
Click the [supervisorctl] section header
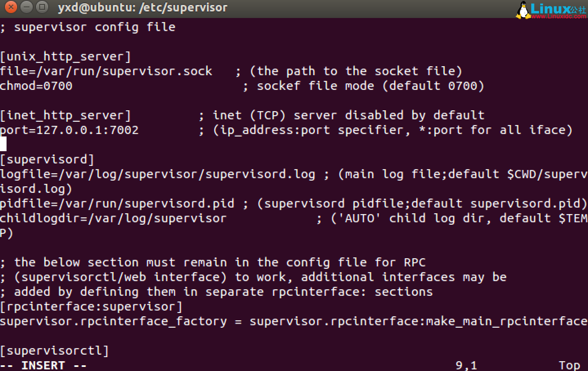click(54, 351)
